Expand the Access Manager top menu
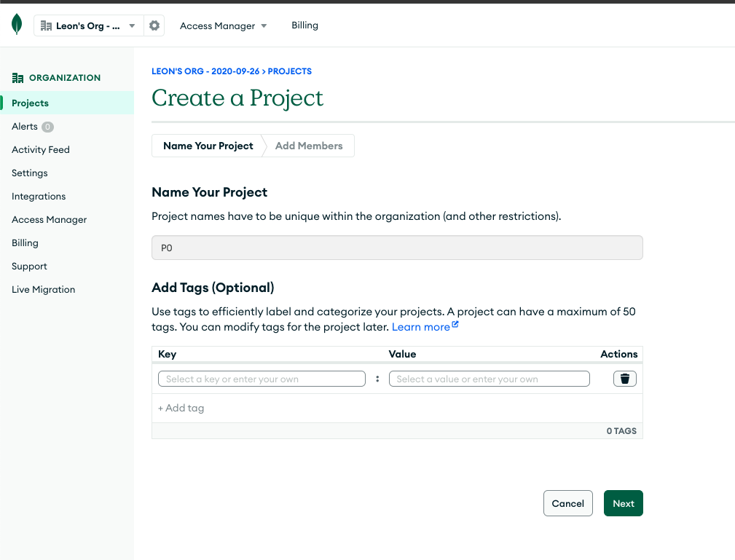The height and width of the screenshot is (560, 735). click(x=223, y=25)
